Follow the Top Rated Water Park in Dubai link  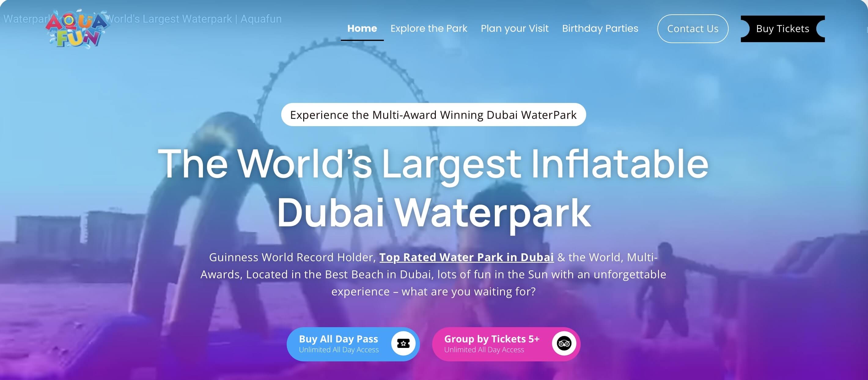point(466,257)
